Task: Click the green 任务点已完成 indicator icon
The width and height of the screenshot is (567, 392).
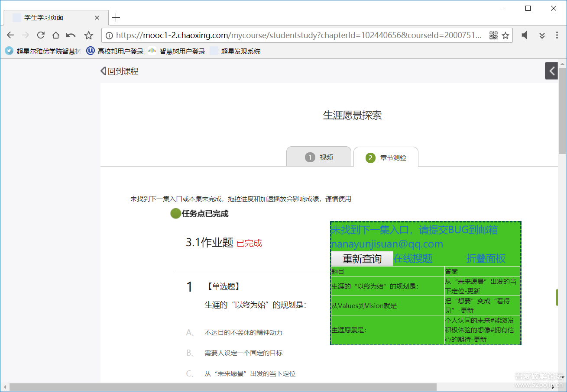Action: click(175, 213)
